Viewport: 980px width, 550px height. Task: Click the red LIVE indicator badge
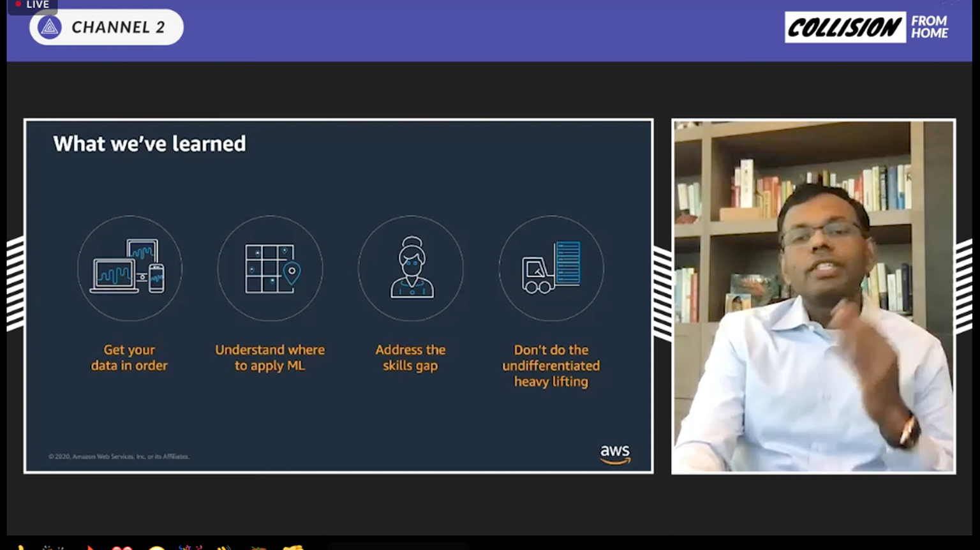pyautogui.click(x=32, y=5)
